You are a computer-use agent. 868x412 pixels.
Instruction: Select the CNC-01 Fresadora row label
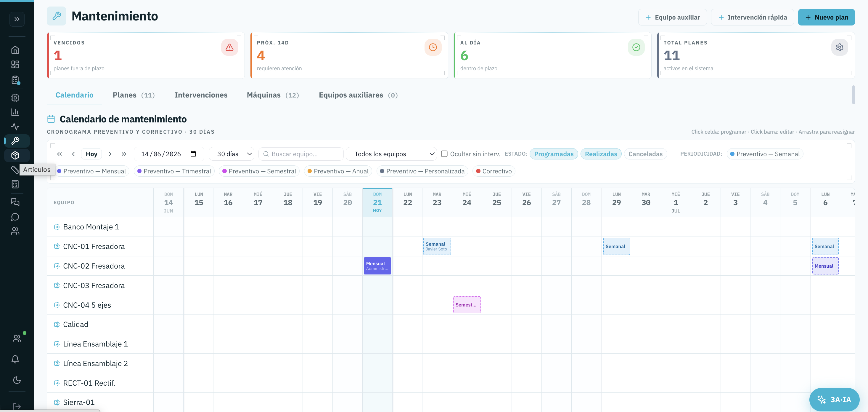click(x=94, y=246)
